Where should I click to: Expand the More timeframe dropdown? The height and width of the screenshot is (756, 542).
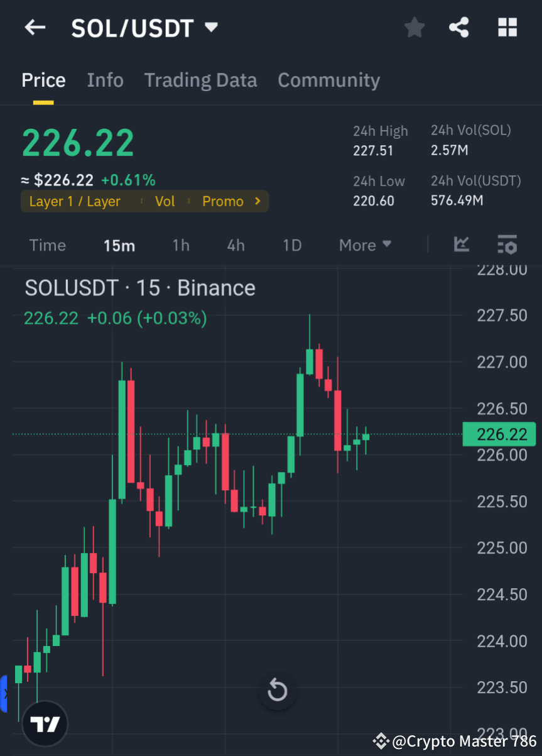[364, 245]
